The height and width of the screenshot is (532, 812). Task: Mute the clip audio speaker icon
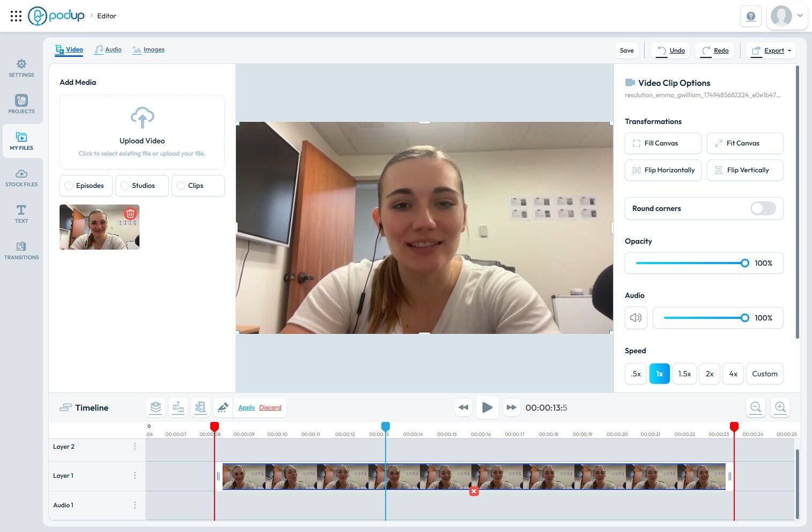point(636,318)
